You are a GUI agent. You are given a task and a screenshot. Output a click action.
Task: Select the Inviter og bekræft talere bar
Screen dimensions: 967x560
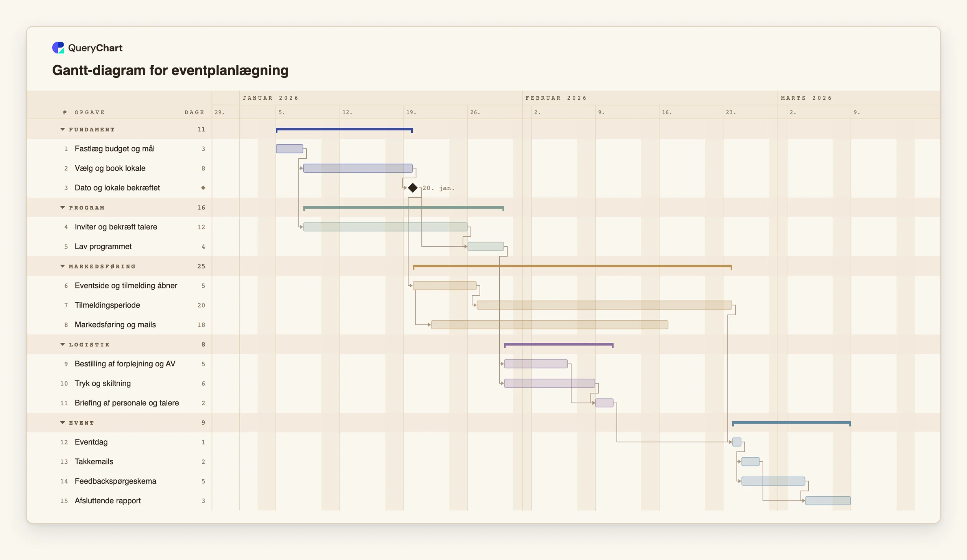coord(385,227)
